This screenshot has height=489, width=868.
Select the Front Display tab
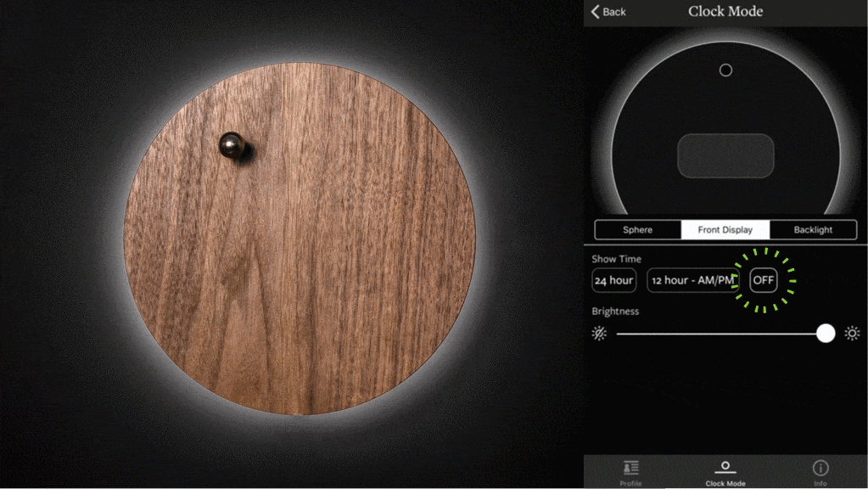point(725,230)
